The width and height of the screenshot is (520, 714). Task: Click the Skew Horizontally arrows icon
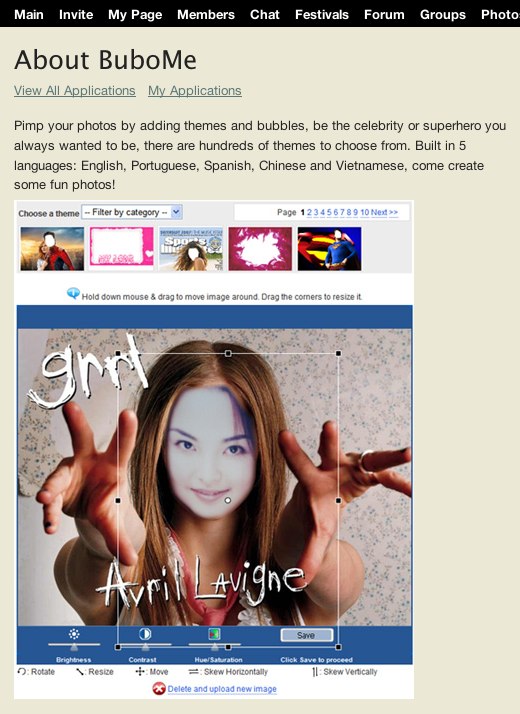click(194, 671)
